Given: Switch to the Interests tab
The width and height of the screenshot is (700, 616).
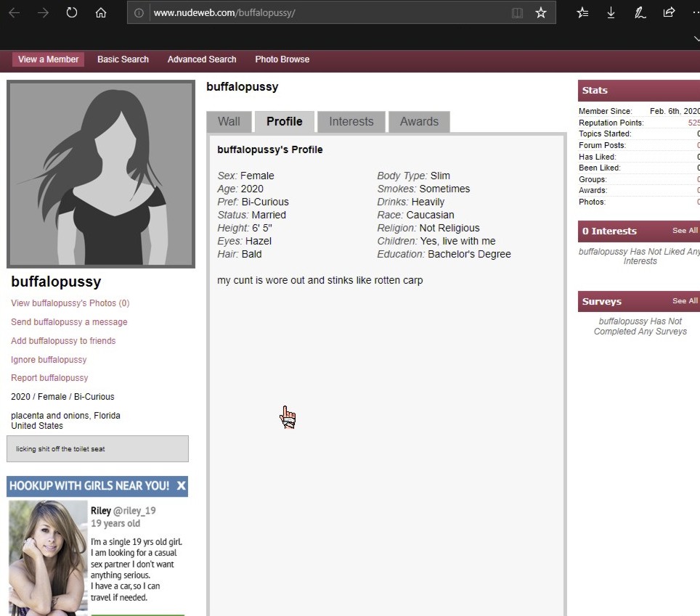Looking at the screenshot, I should [x=351, y=122].
